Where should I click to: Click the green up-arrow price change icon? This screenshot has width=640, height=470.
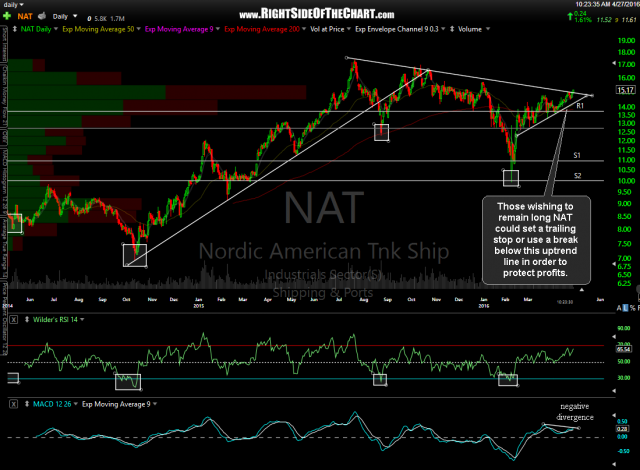tap(570, 16)
